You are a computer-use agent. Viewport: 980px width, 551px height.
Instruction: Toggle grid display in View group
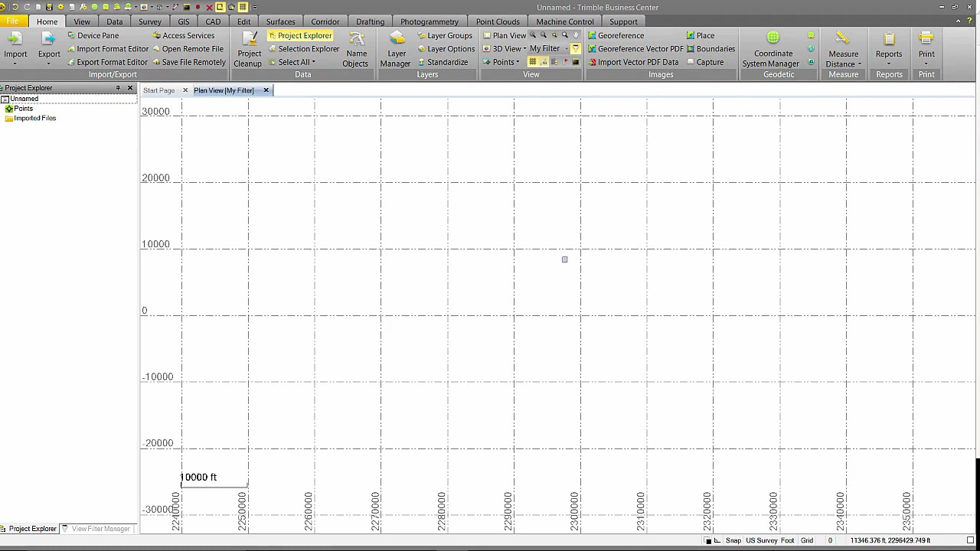[x=532, y=62]
